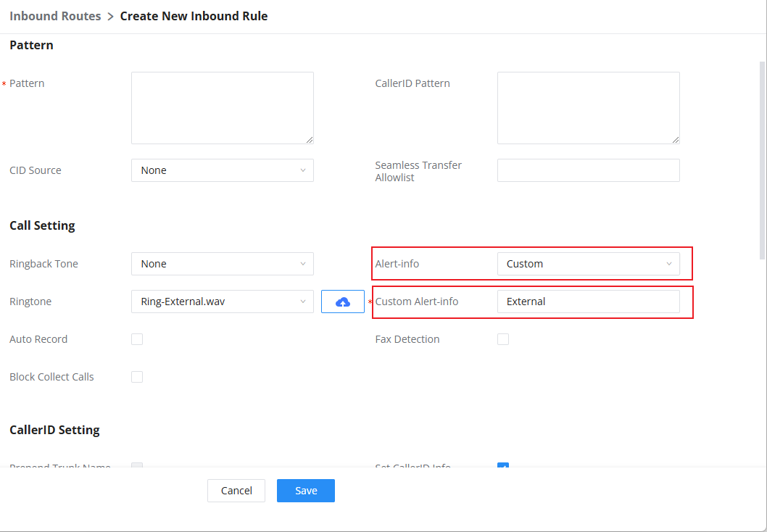Click the Cancel button
The image size is (767, 532).
[236, 491]
